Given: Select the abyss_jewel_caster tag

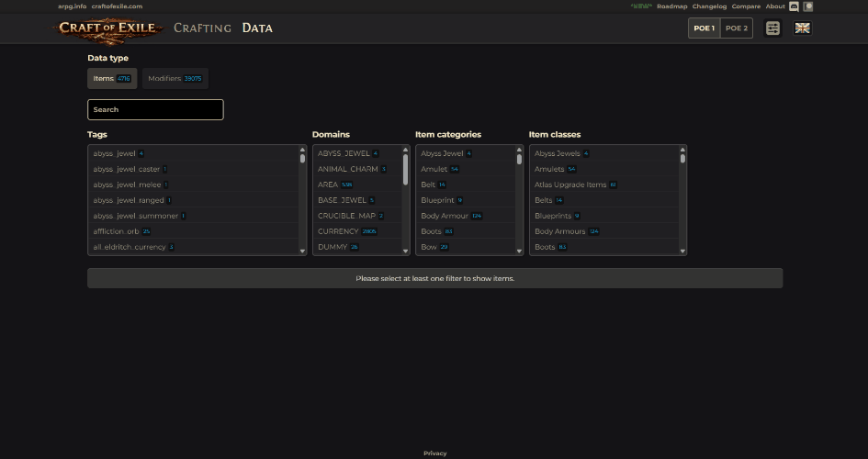Looking at the screenshot, I should pos(193,169).
